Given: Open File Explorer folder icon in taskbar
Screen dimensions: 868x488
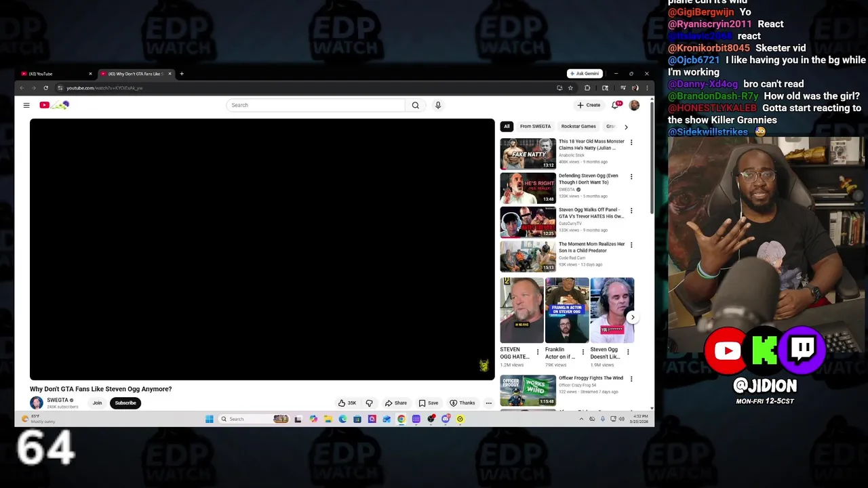Looking at the screenshot, I should pos(328,419).
